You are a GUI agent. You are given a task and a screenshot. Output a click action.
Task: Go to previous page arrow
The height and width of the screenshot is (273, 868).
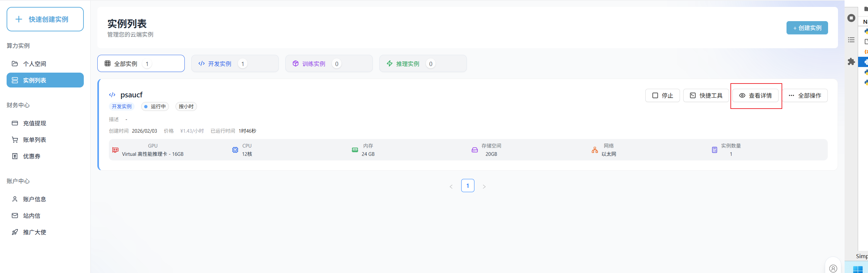tap(451, 187)
